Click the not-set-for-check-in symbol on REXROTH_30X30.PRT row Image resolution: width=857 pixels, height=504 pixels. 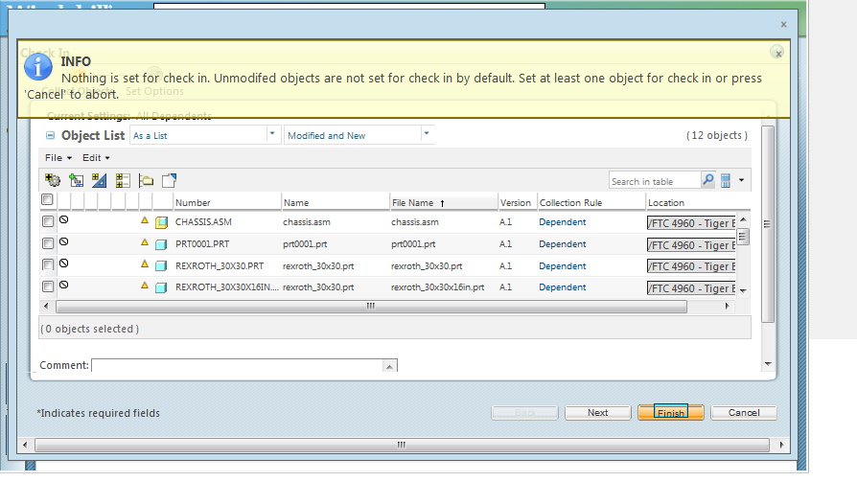(63, 263)
